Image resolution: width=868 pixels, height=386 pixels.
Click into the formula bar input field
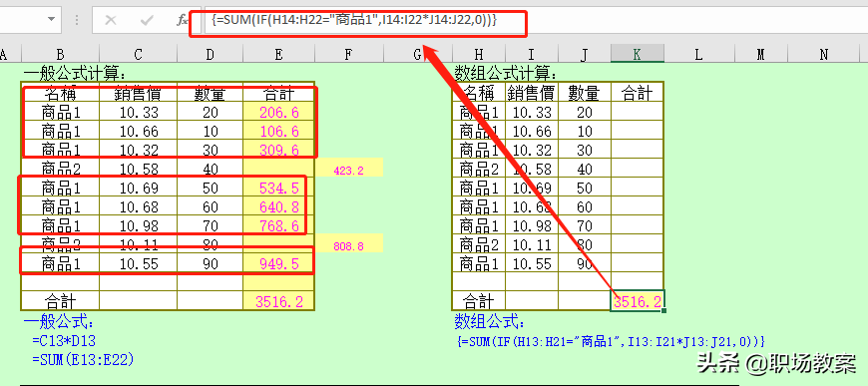coord(536,21)
